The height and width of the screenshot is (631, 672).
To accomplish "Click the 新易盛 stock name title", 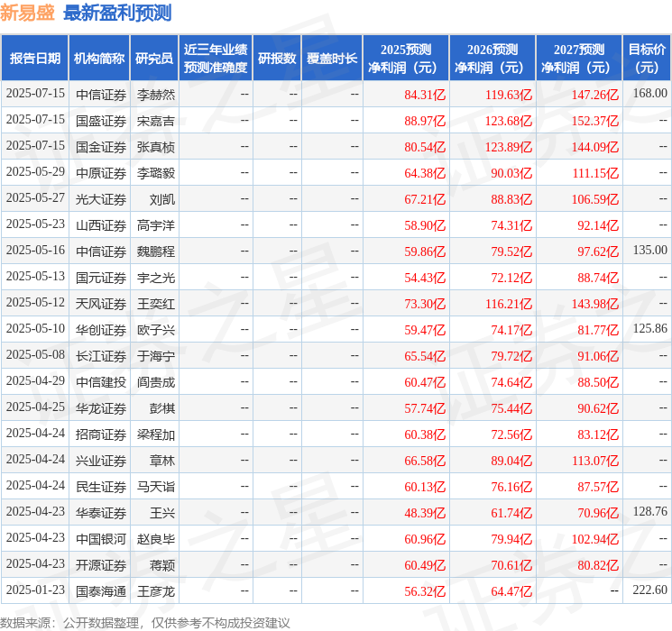I will pos(27,13).
